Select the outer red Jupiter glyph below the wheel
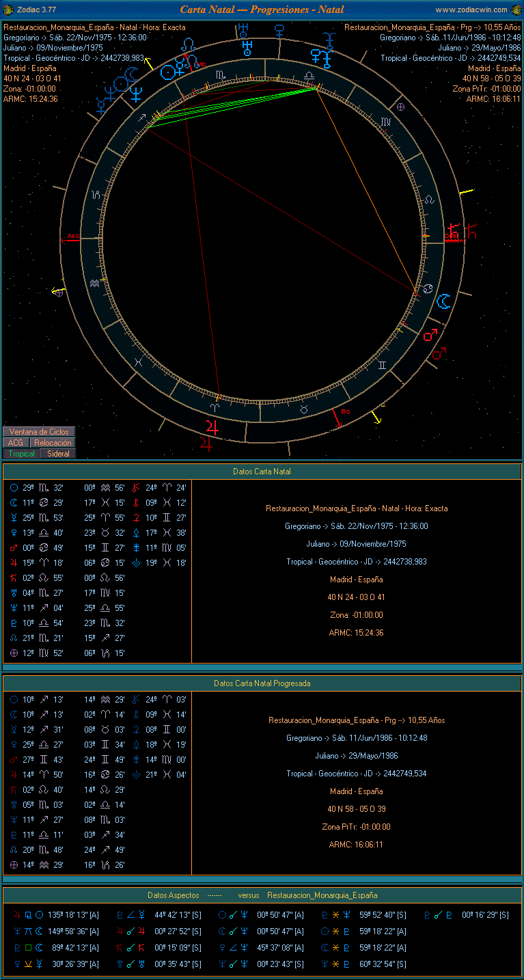 207,444
